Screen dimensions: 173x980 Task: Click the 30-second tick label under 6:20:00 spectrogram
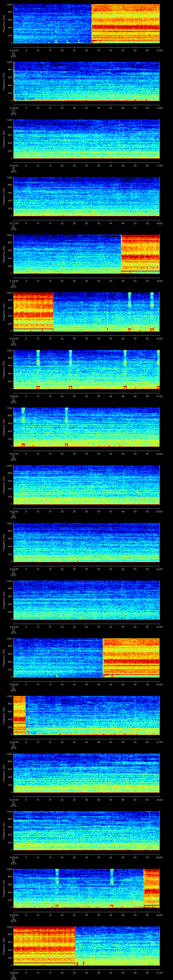(x=86, y=396)
